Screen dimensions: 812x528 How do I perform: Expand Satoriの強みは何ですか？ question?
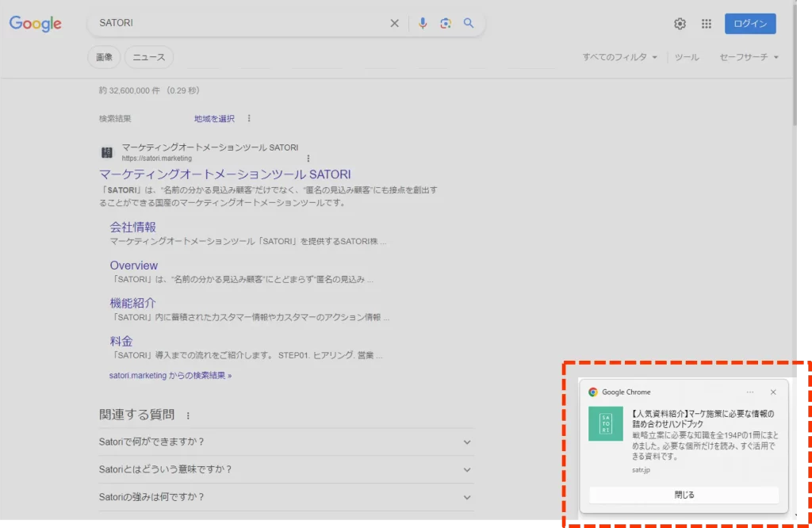[x=286, y=497]
